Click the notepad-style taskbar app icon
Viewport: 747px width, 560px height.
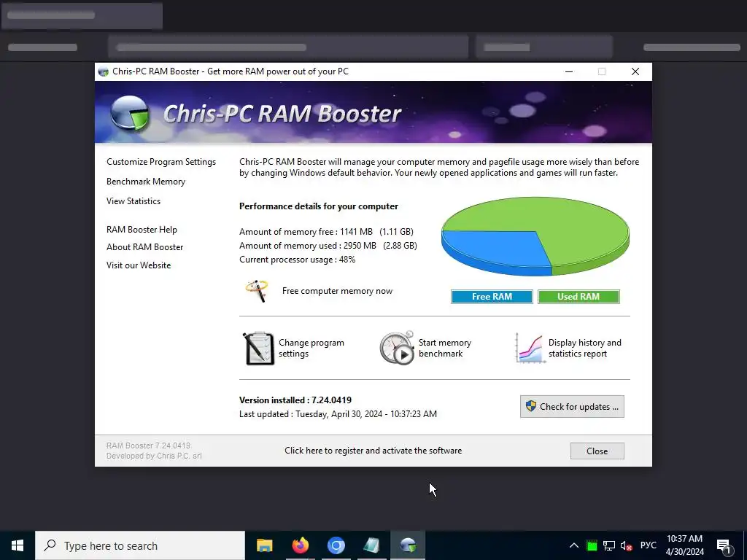coord(371,545)
